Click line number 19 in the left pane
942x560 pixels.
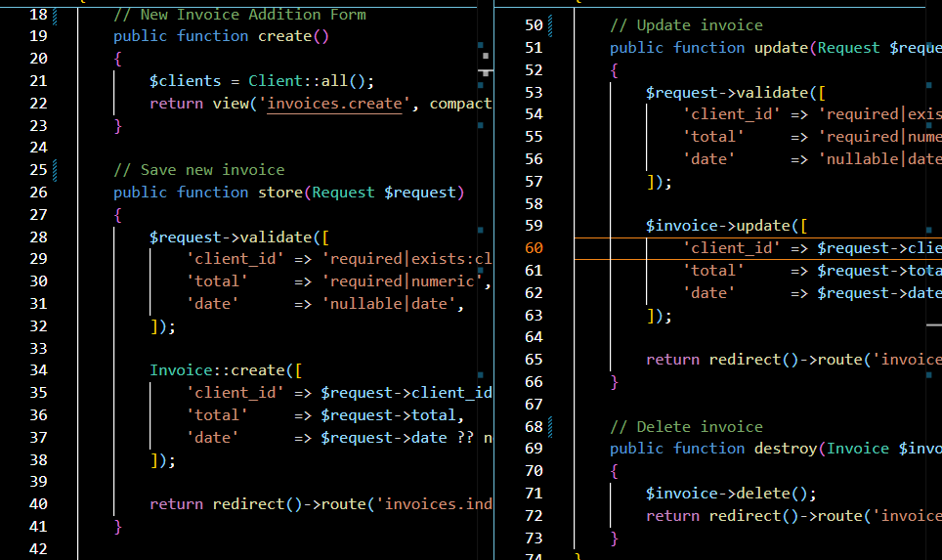tap(38, 36)
